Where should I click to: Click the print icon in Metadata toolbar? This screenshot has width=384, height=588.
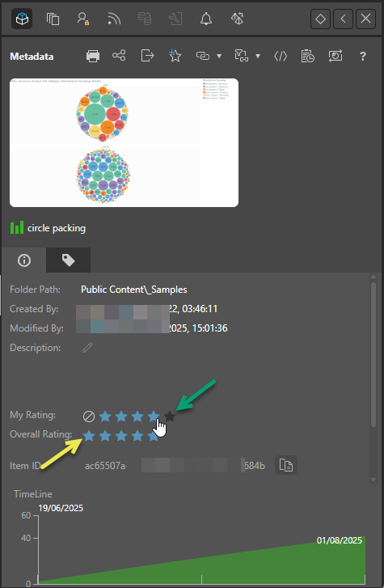93,57
